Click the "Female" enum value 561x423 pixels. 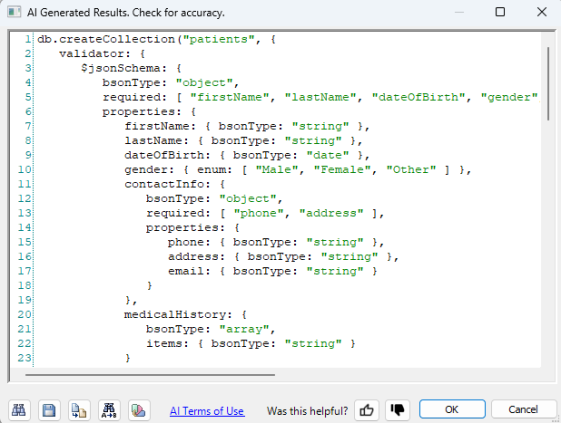pyautogui.click(x=342, y=170)
